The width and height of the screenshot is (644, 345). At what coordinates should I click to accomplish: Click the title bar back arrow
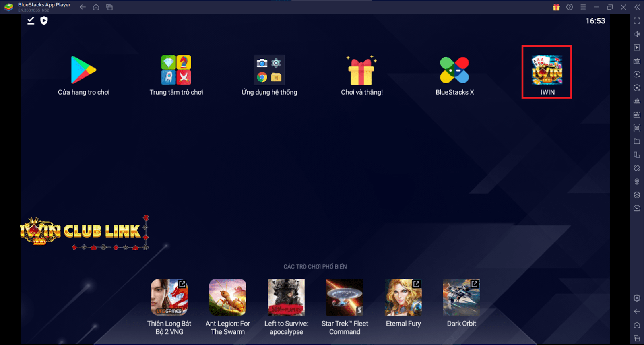pyautogui.click(x=83, y=7)
